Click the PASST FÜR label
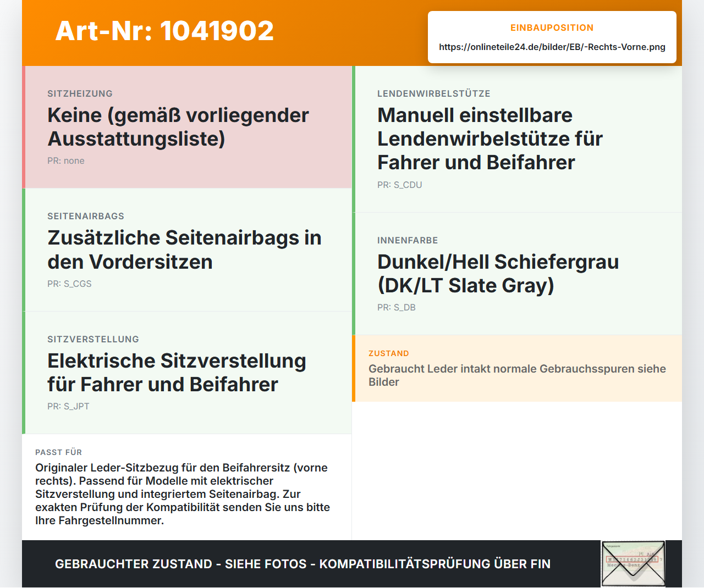 (58, 452)
